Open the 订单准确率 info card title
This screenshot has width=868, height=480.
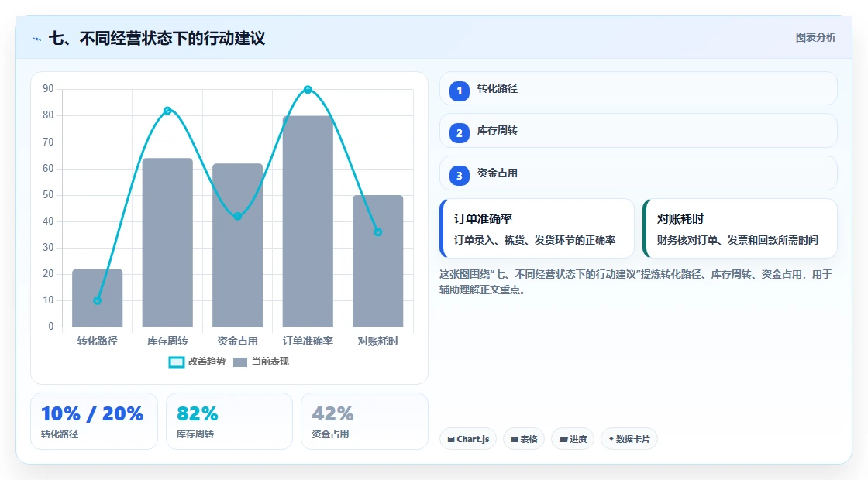click(484, 219)
